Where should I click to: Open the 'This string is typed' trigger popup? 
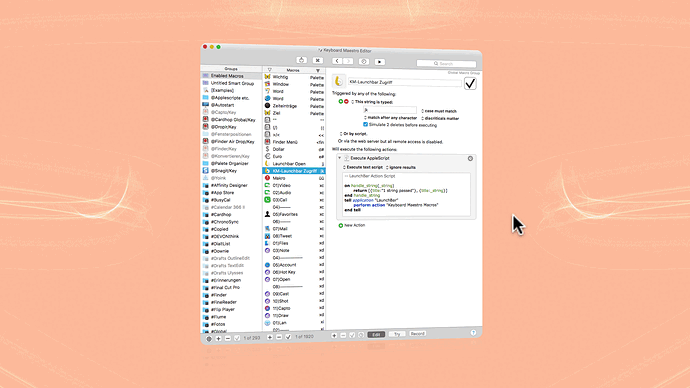pos(372,102)
